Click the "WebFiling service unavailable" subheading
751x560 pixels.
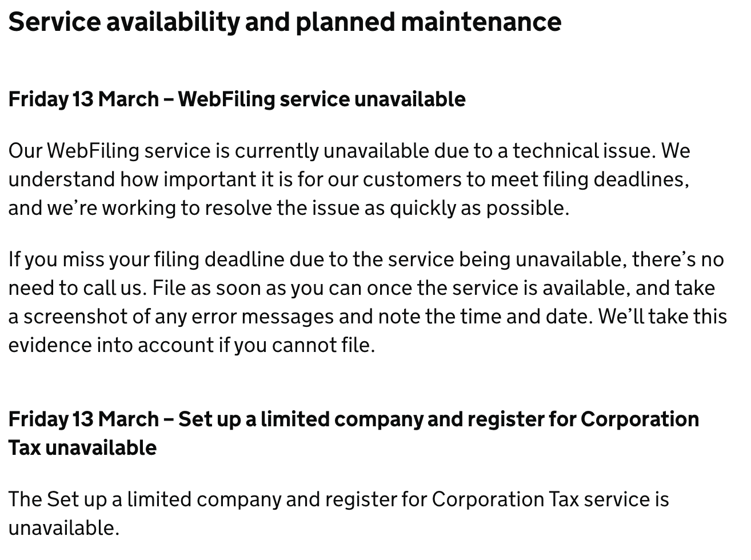[321, 99]
